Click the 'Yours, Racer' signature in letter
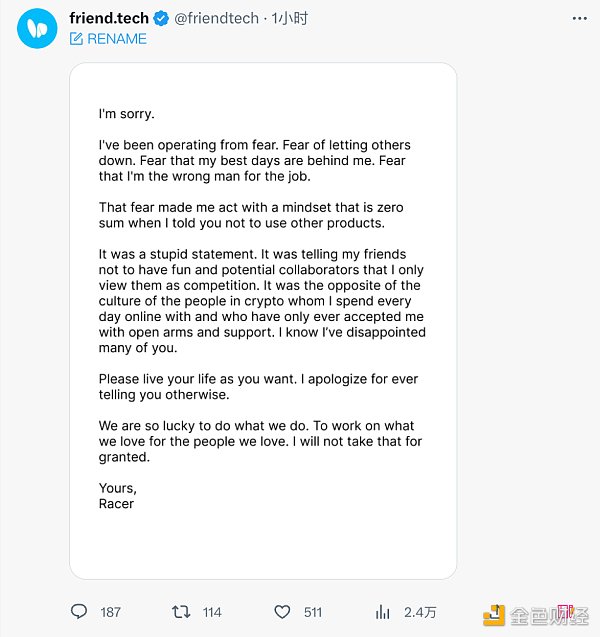The width and height of the screenshot is (600, 637). point(117,496)
